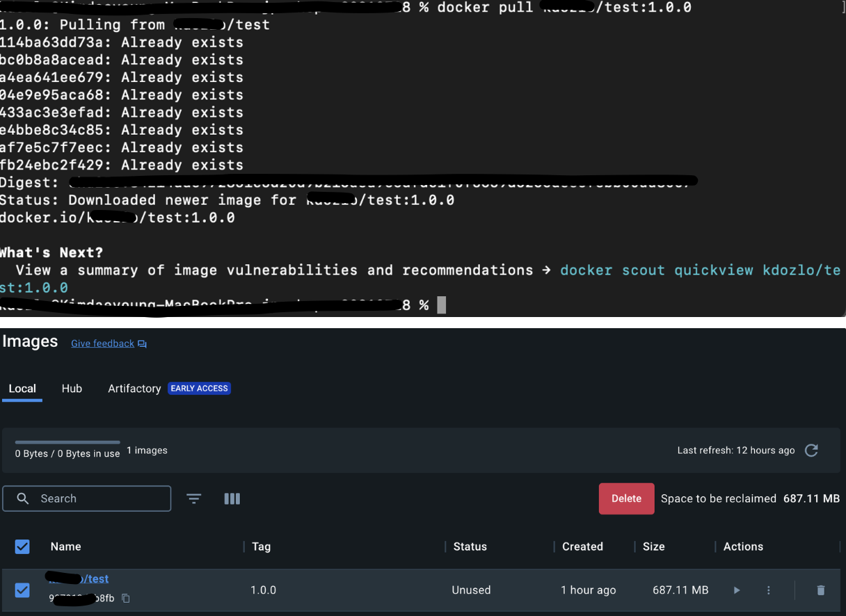Open the Give feedback link
The image size is (846, 616).
coord(102,343)
